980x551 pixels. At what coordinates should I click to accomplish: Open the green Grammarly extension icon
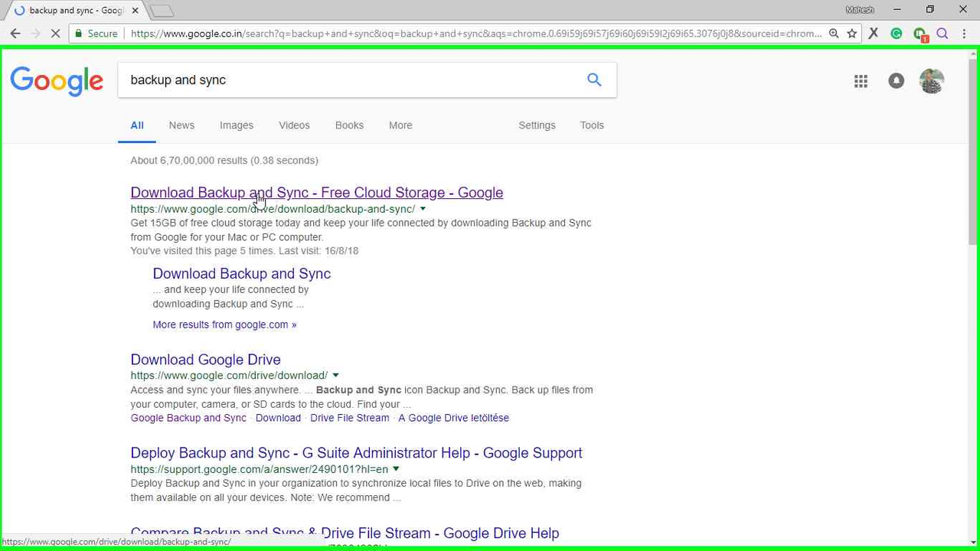pyautogui.click(x=897, y=34)
